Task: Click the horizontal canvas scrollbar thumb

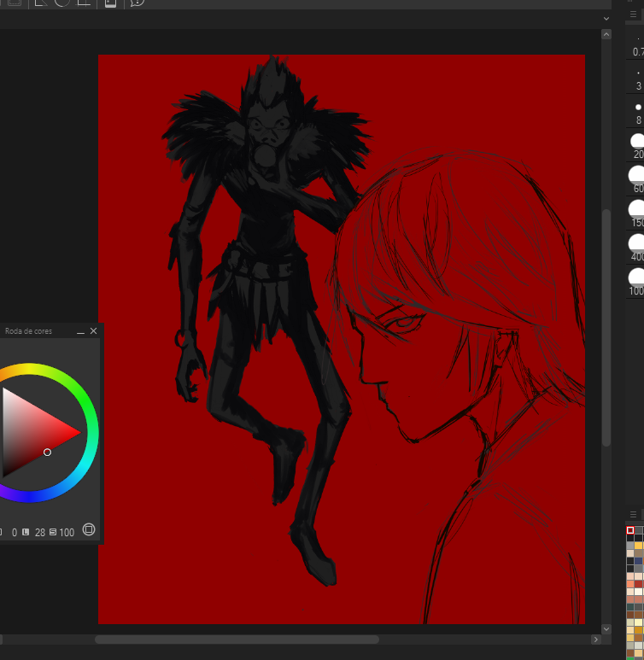Action: tap(237, 640)
